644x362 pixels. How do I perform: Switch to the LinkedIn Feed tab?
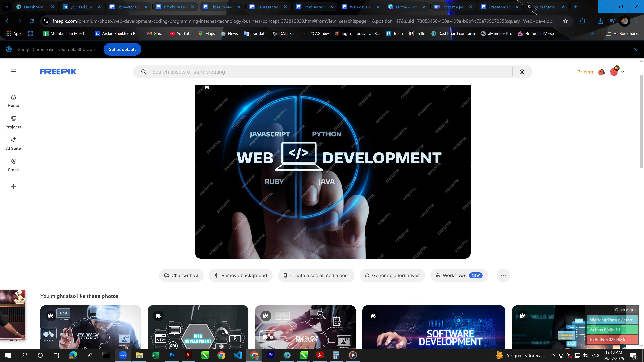click(x=82, y=7)
